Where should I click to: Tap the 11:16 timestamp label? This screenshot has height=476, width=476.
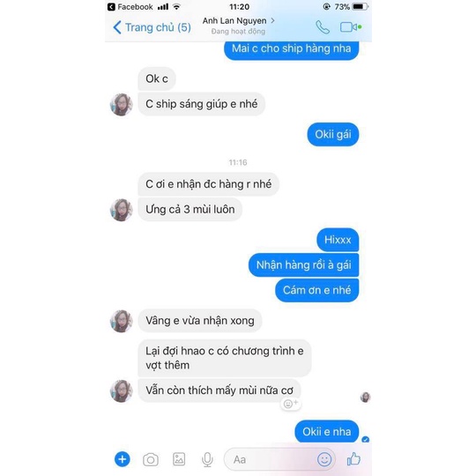tap(238, 162)
